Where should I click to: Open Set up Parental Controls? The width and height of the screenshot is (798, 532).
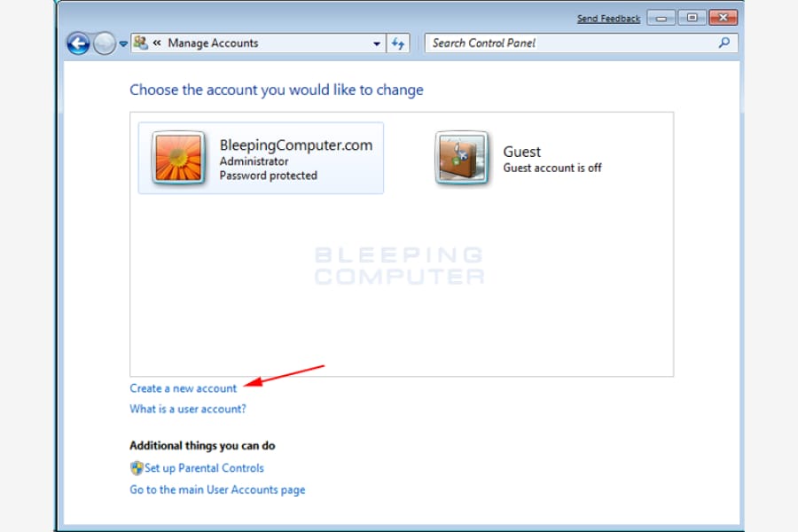[x=204, y=468]
